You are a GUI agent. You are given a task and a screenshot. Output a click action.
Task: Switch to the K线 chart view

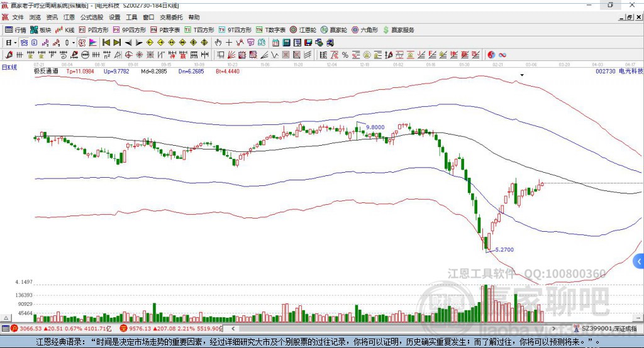(x=65, y=30)
